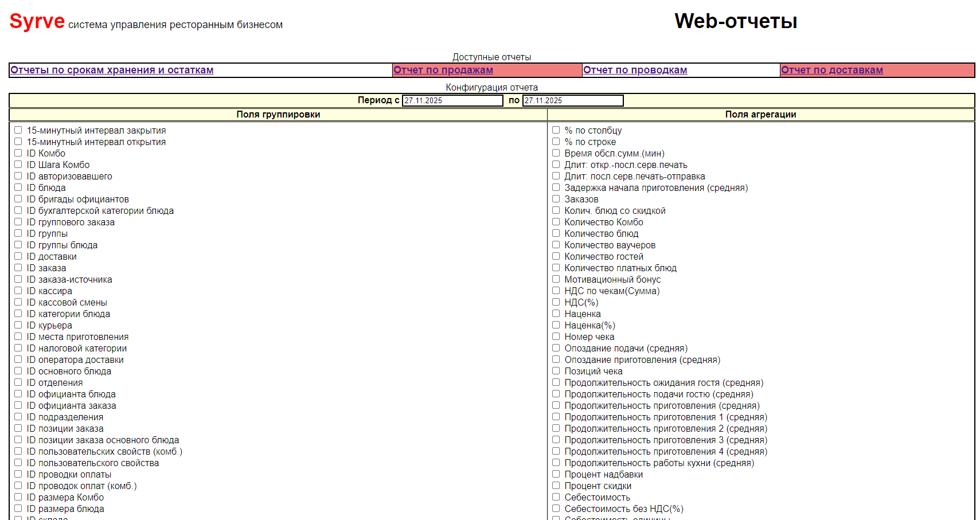Enable the 'Процент скидки' aggregation checkbox
This screenshot has width=980, height=520.
point(556,486)
